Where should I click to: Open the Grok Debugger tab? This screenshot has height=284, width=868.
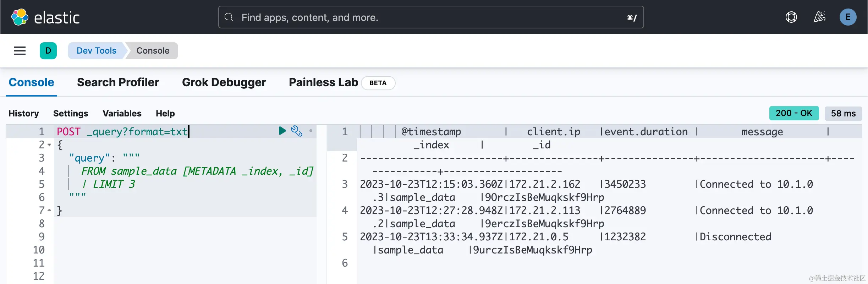click(x=224, y=82)
